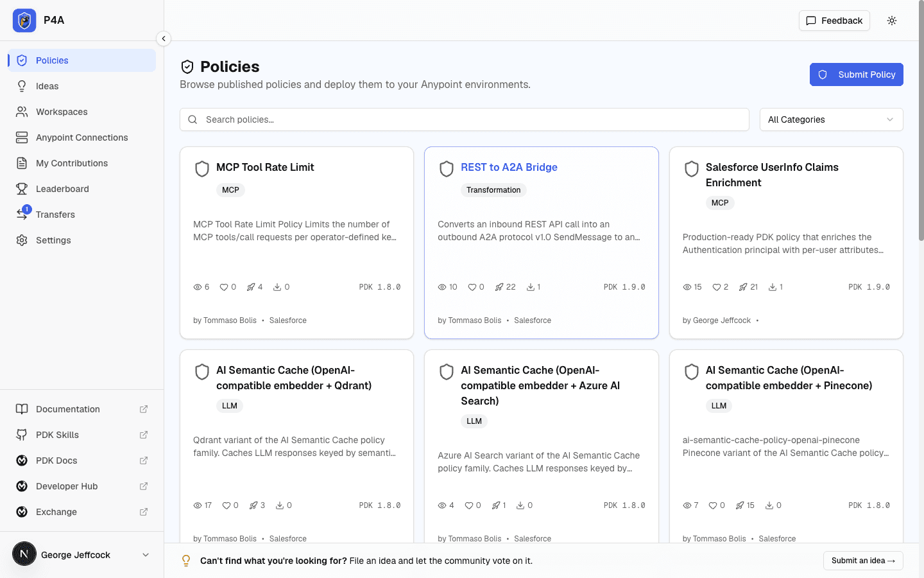Click download icon on MCP Tool Rate Limit card

[277, 287]
